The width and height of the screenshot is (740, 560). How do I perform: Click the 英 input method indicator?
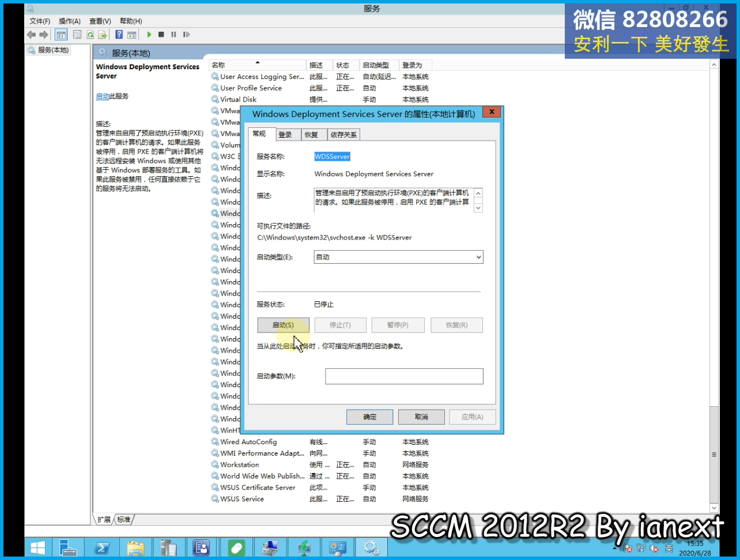point(669,548)
